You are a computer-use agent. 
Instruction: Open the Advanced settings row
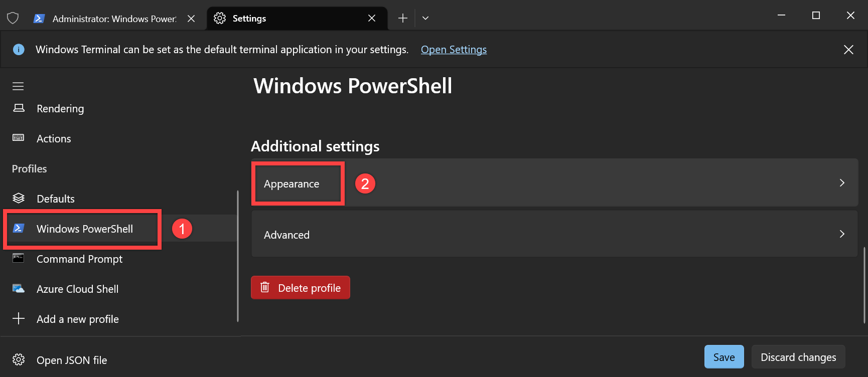(554, 234)
